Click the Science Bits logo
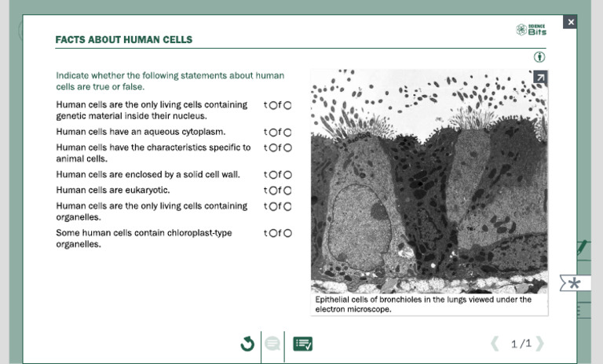 (531, 30)
